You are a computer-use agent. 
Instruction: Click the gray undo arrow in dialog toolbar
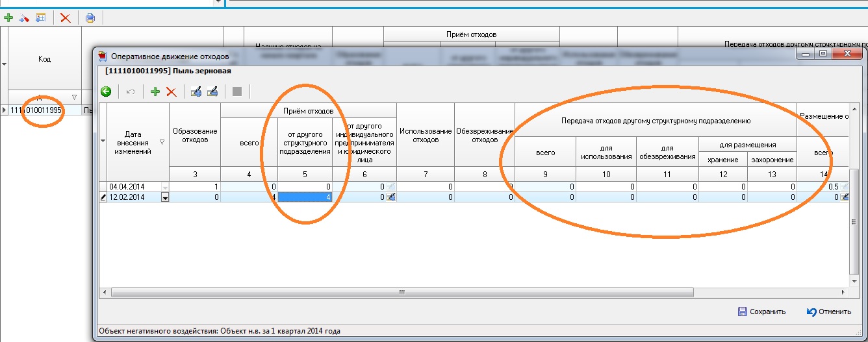point(130,92)
